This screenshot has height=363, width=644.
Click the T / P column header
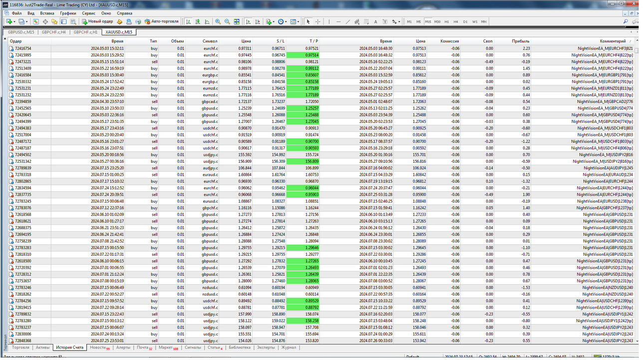[314, 41]
